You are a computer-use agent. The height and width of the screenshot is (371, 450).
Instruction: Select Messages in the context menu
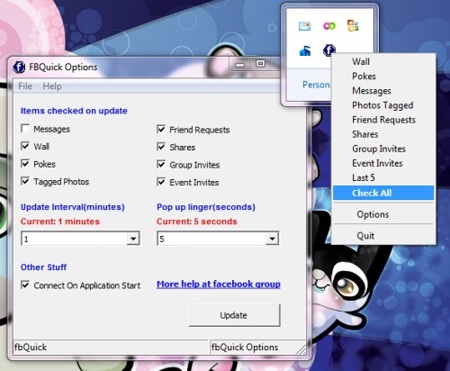383,91
